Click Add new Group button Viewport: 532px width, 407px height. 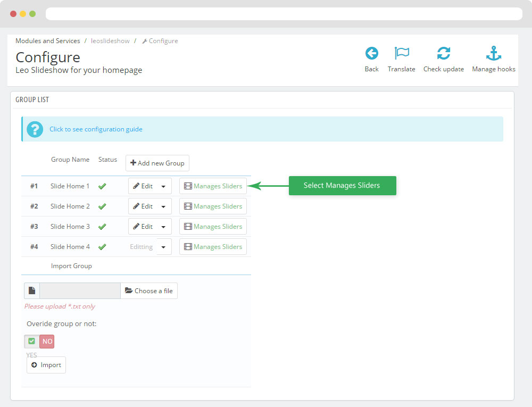tap(157, 163)
